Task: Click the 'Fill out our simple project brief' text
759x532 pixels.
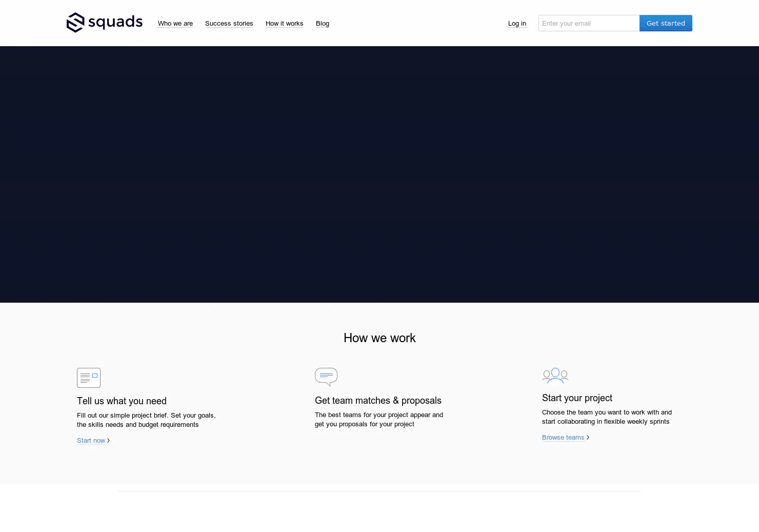Action: pyautogui.click(x=146, y=420)
